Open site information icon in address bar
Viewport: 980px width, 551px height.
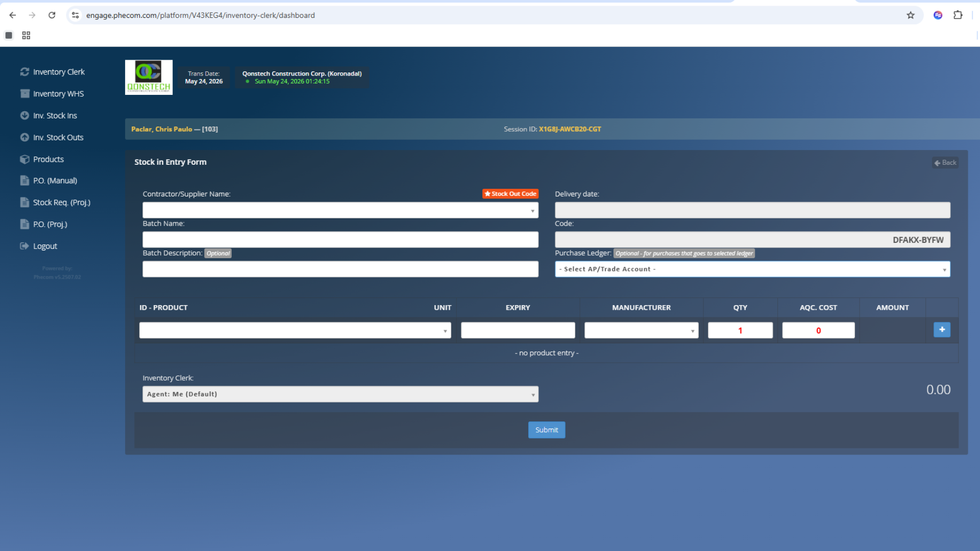tap(76, 15)
